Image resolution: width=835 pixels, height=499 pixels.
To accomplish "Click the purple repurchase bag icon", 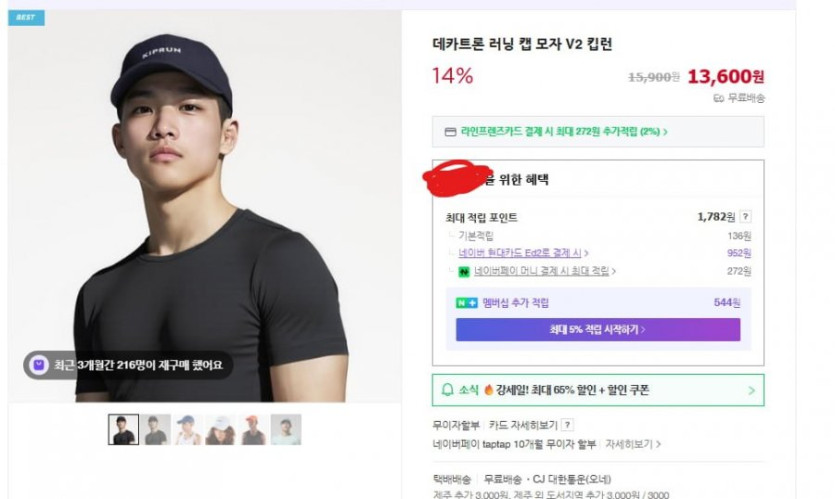I will 39,365.
